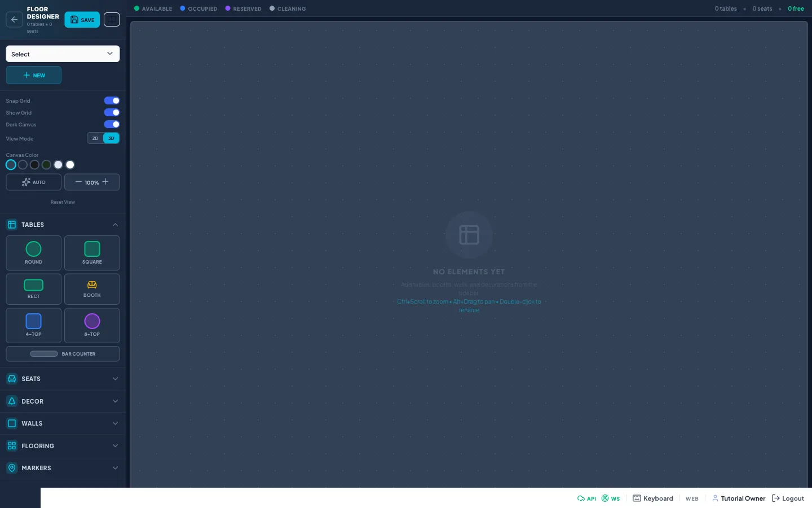The image size is (812, 508).
Task: Disable the Snap Grid toggle
Action: [112, 100]
